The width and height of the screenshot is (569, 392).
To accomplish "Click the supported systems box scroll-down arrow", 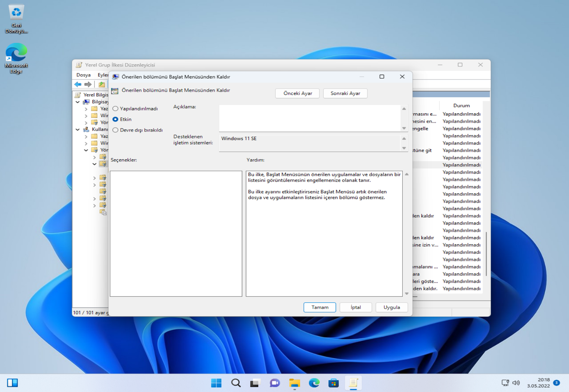I will [404, 148].
